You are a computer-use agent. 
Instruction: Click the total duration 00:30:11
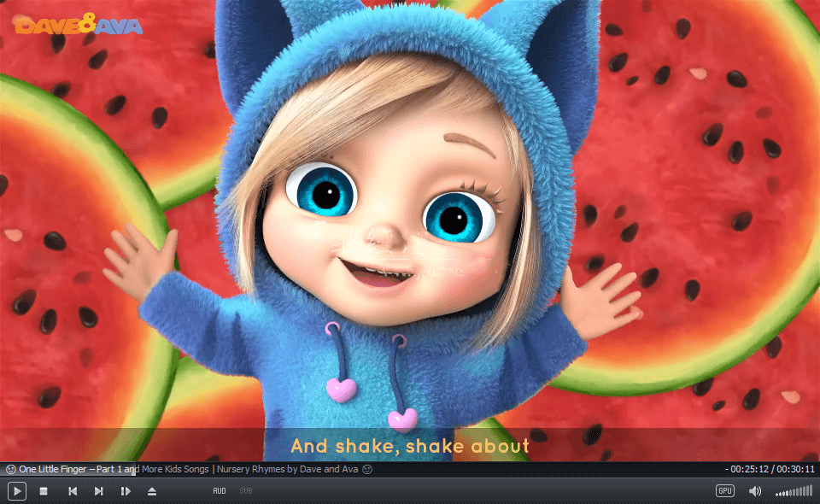794,469
